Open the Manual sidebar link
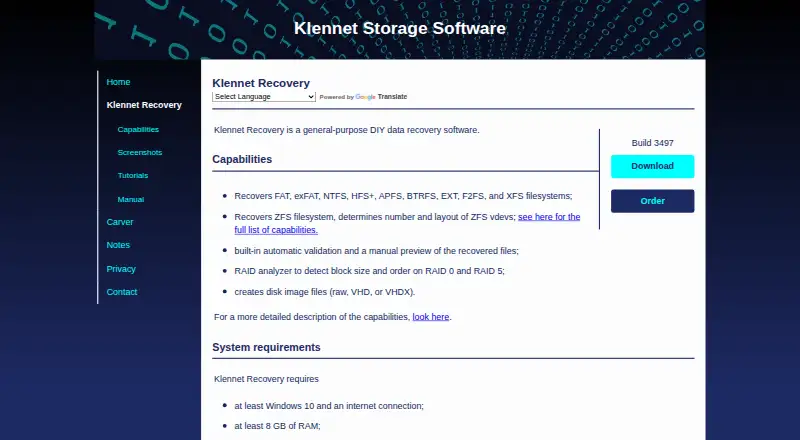The height and width of the screenshot is (440, 800). pyautogui.click(x=131, y=199)
